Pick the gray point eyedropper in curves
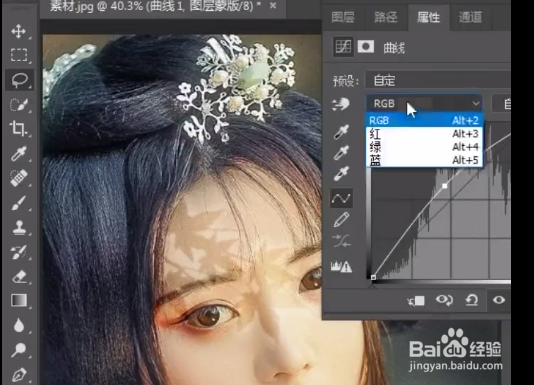This screenshot has height=385, width=534. [341, 153]
